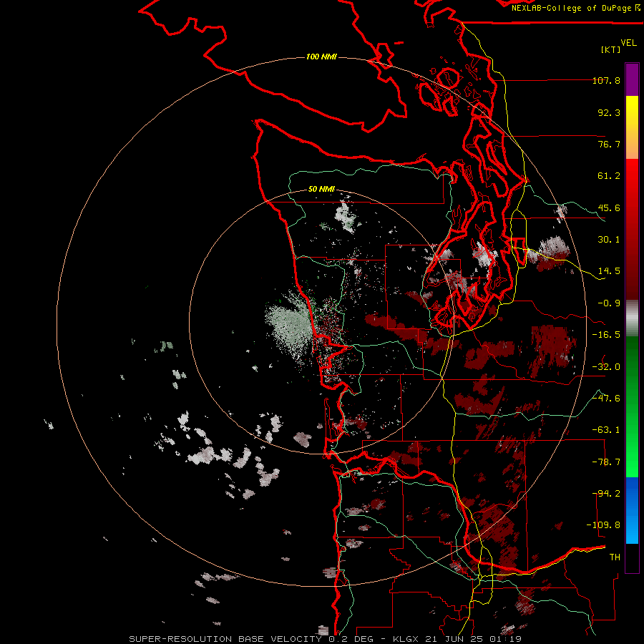Click the TH threshold legend label
This screenshot has height=644, width=644.
click(x=615, y=557)
